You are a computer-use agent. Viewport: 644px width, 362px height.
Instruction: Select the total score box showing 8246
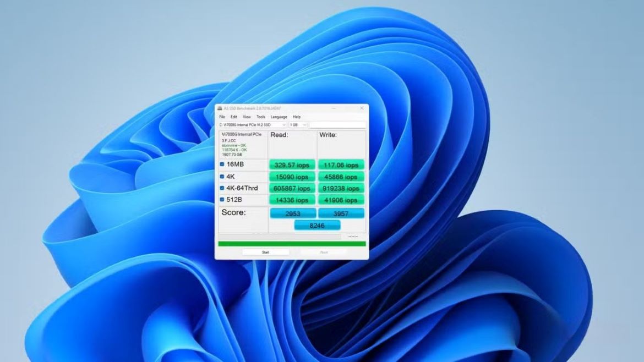(317, 225)
